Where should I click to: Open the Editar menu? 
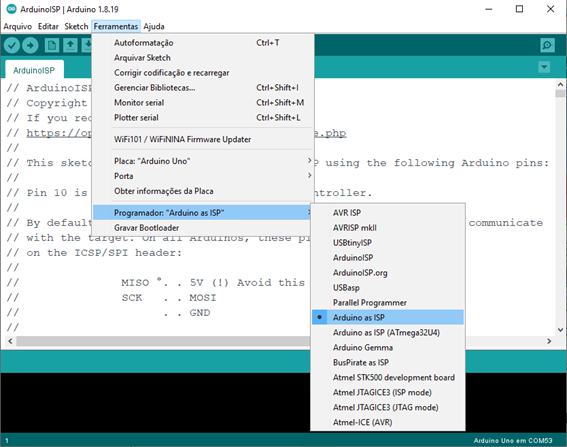click(48, 26)
